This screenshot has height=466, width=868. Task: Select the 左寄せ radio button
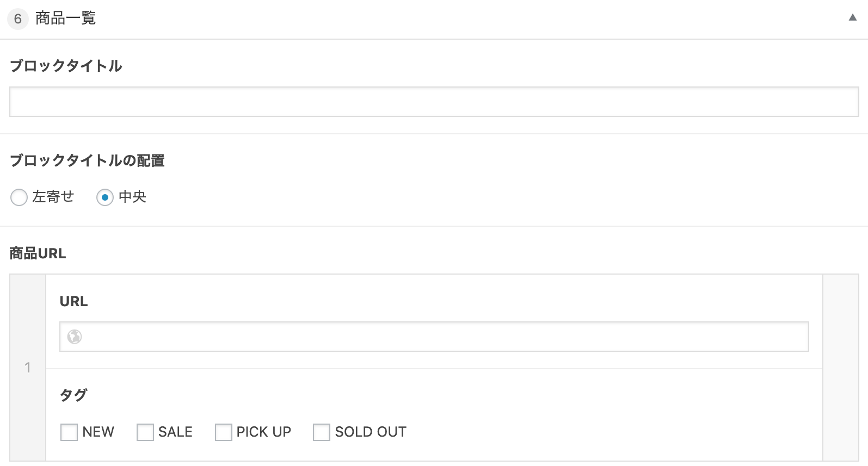tap(19, 197)
